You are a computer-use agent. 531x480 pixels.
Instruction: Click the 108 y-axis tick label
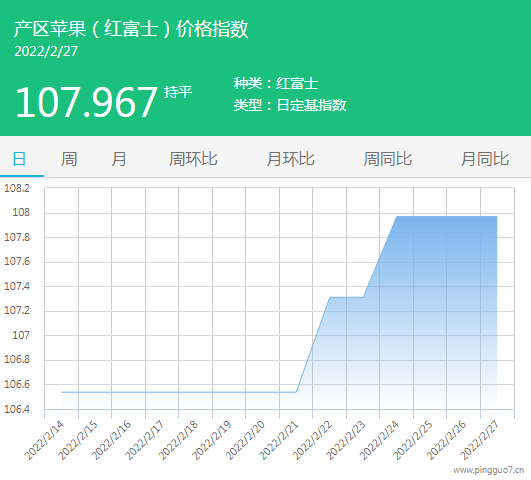click(x=21, y=213)
